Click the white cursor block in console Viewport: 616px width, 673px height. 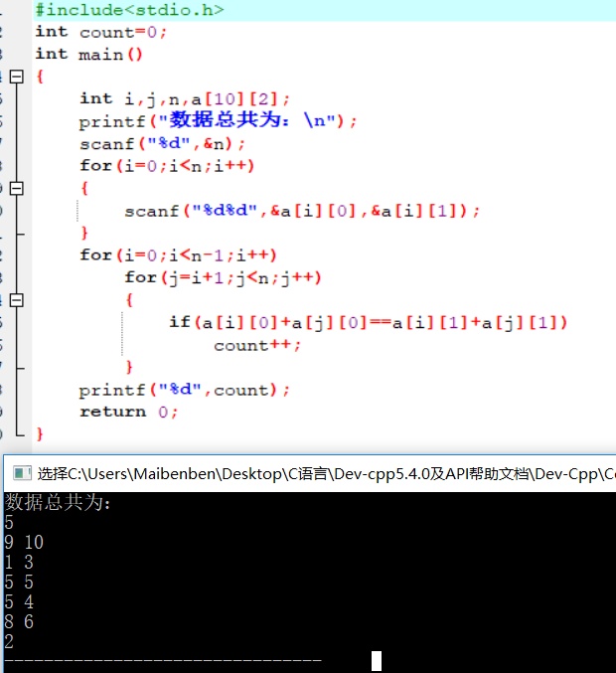pyautogui.click(x=377, y=661)
